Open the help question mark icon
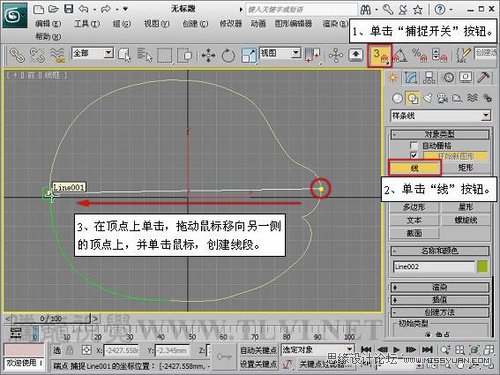Viewport: 500px width, 375px height. (x=440, y=10)
